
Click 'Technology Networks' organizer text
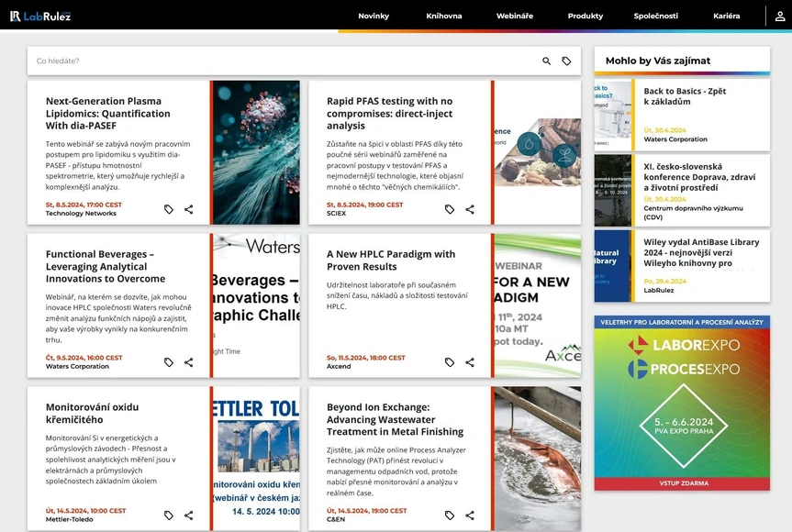81,214
